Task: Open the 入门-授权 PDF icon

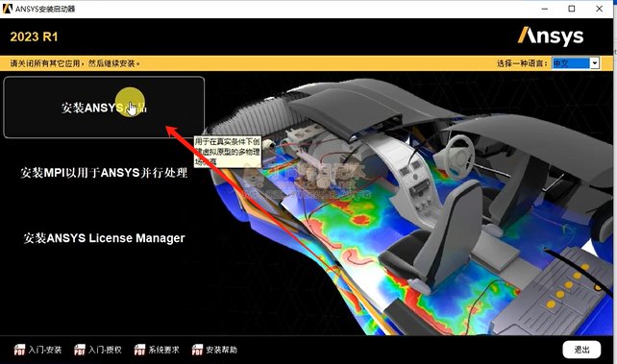Action: 80,350
